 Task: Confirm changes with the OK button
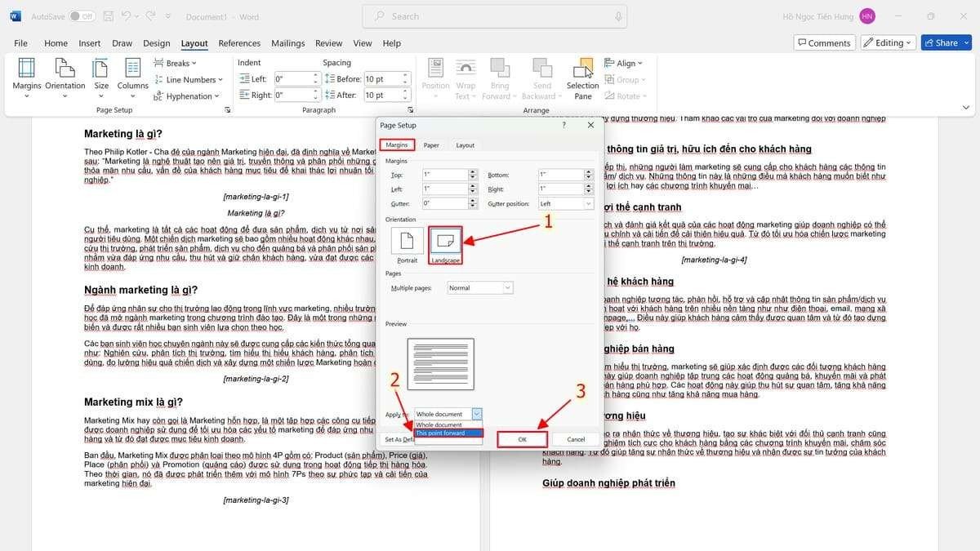522,439
